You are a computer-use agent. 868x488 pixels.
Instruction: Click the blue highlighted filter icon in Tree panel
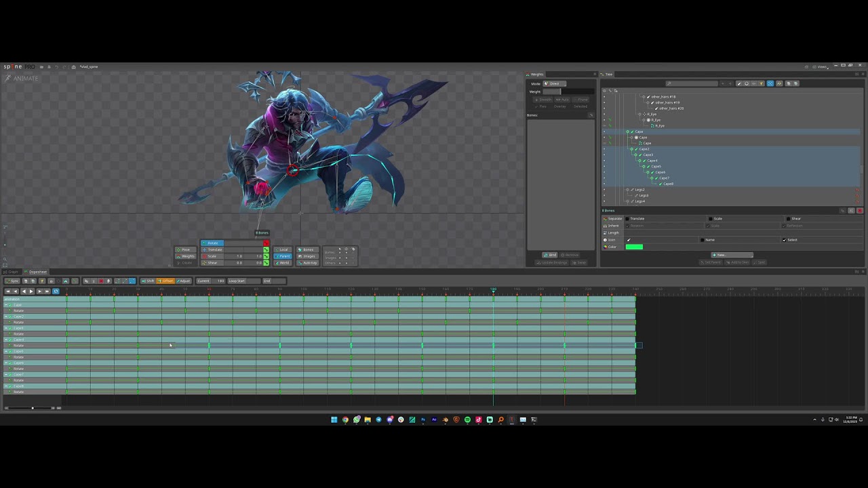770,83
